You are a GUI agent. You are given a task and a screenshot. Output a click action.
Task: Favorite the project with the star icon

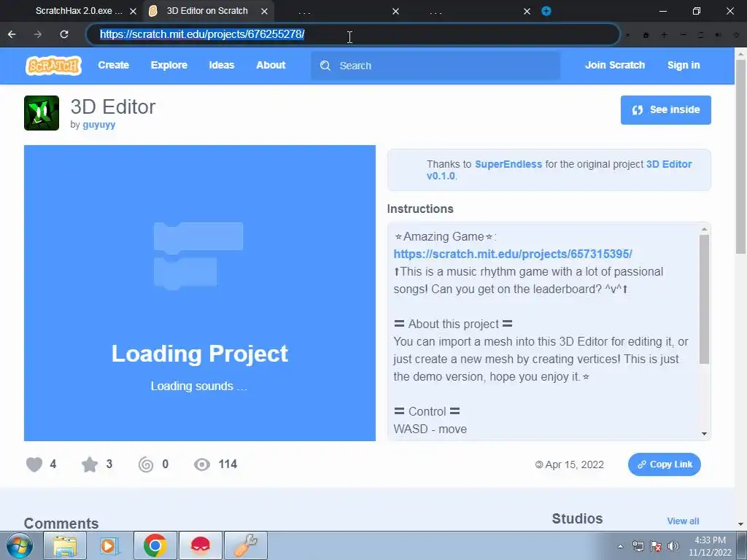point(90,464)
